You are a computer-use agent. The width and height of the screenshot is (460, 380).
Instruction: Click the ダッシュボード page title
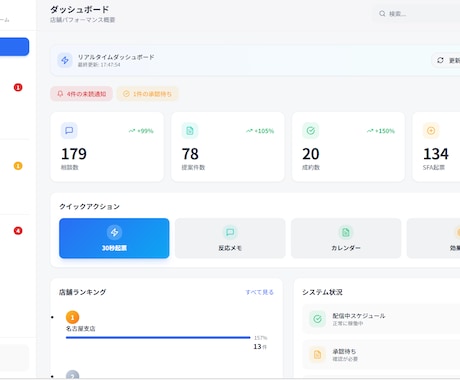[80, 10]
